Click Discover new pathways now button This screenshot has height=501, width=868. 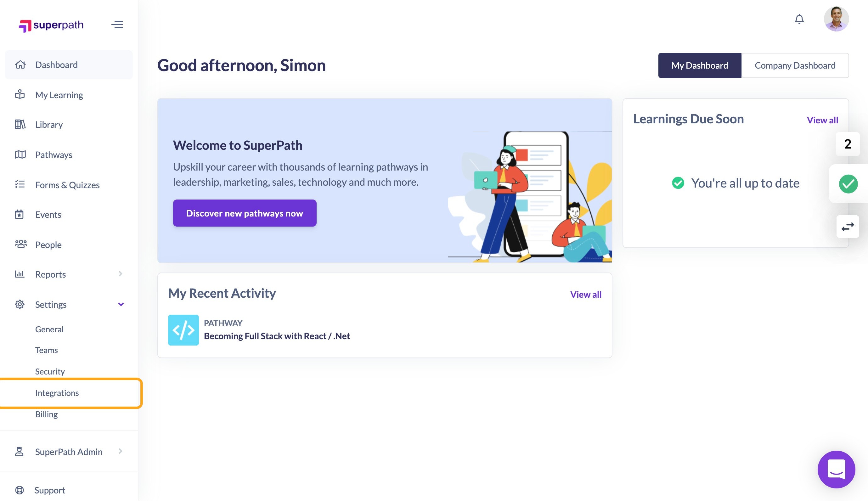click(245, 213)
